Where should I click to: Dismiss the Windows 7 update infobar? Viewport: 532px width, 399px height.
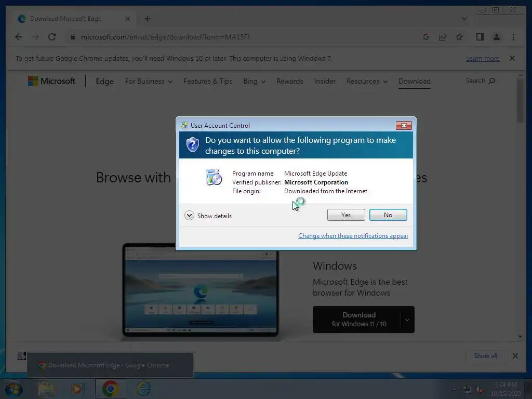tap(512, 58)
